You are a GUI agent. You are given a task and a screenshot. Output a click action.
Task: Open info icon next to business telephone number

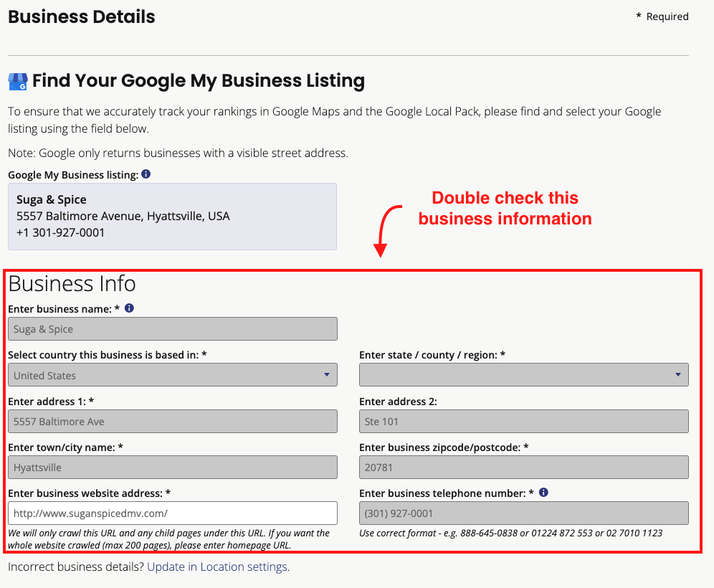pos(543,493)
